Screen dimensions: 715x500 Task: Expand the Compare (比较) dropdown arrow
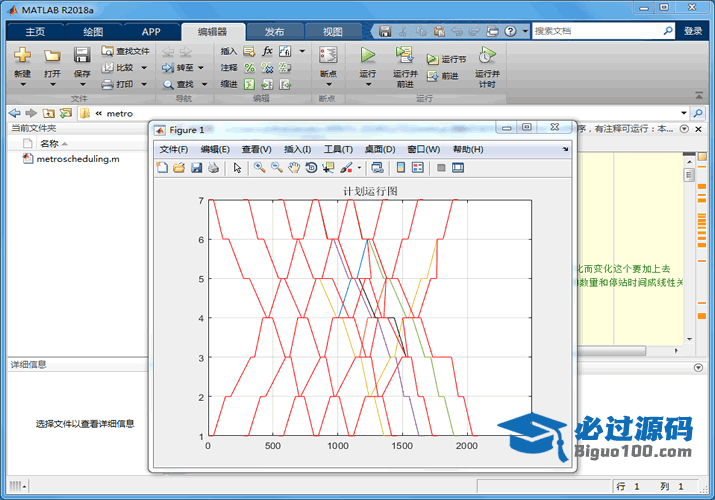(144, 68)
